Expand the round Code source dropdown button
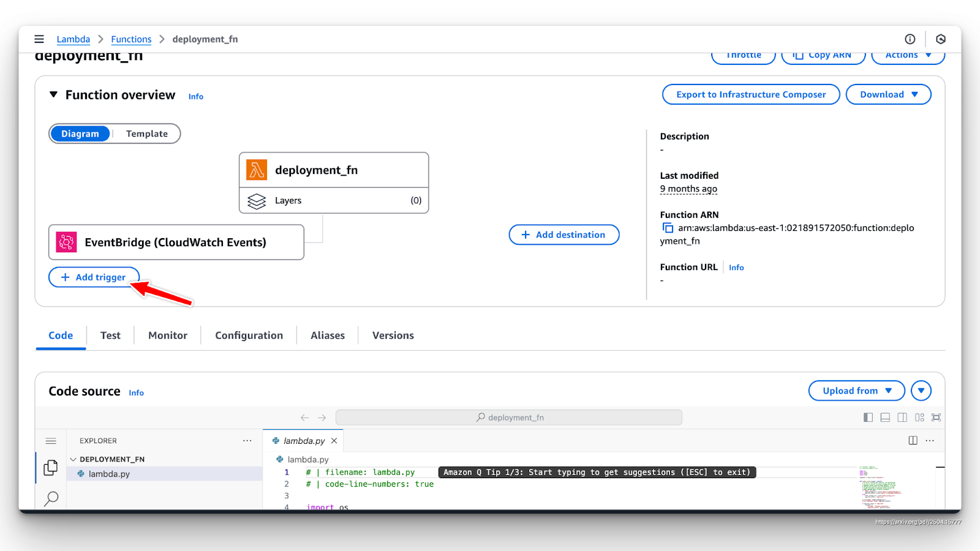The image size is (980, 551). click(921, 391)
